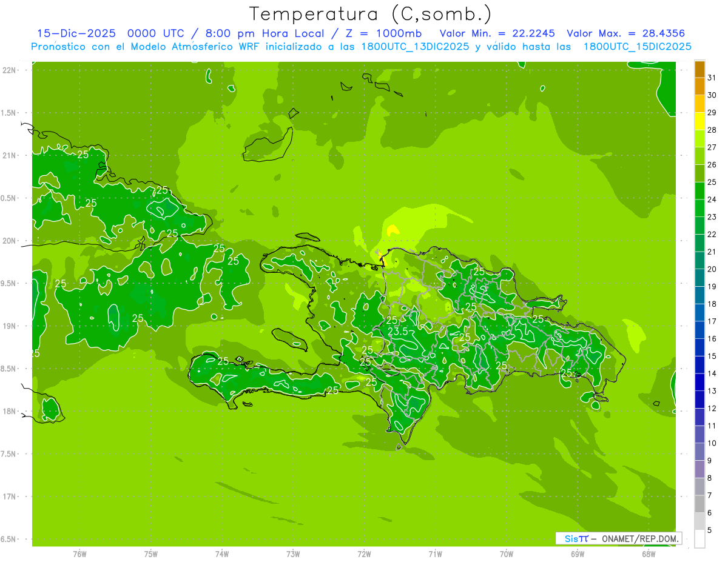
Task: Click the "31" value on the color scale
Action: (712, 78)
